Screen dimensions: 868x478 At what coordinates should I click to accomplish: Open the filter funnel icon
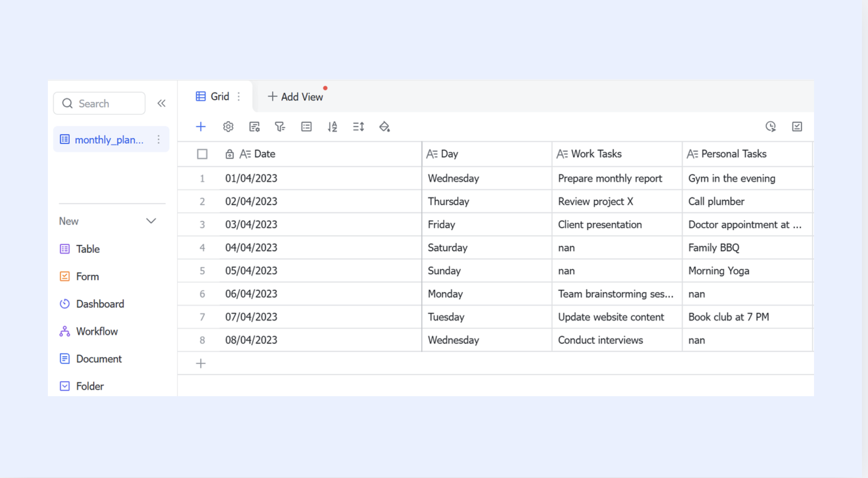[280, 127]
